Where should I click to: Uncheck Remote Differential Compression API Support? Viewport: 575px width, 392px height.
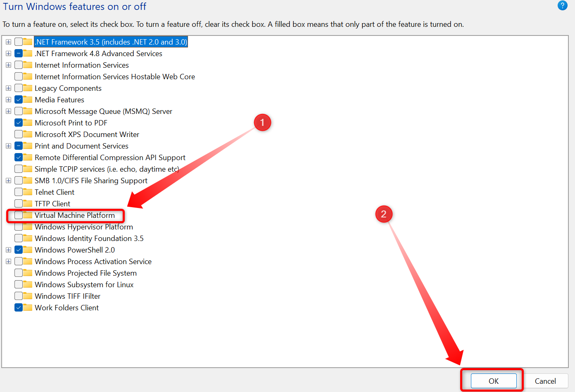19,157
